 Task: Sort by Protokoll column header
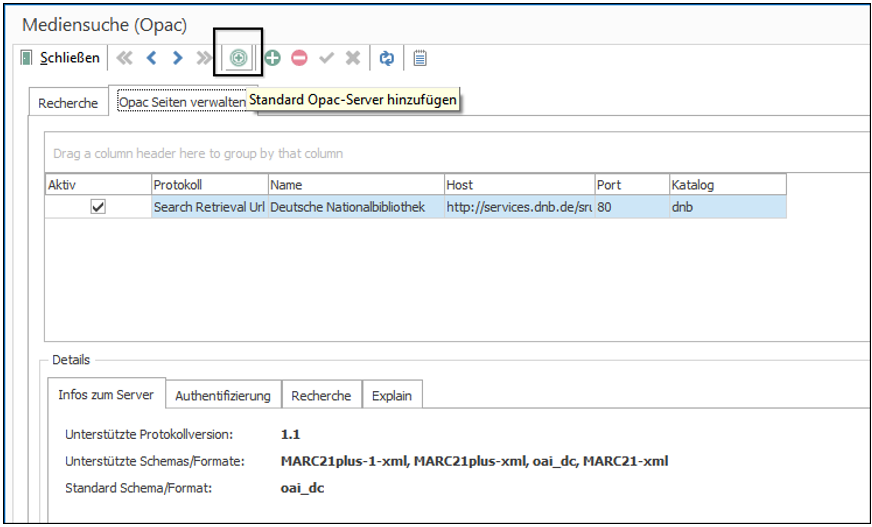(x=210, y=185)
